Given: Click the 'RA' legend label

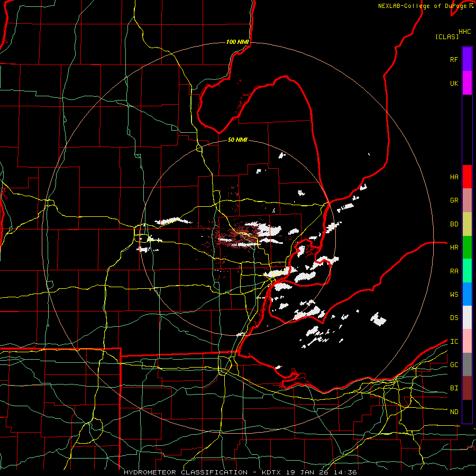Looking at the screenshot, I should click(454, 271).
